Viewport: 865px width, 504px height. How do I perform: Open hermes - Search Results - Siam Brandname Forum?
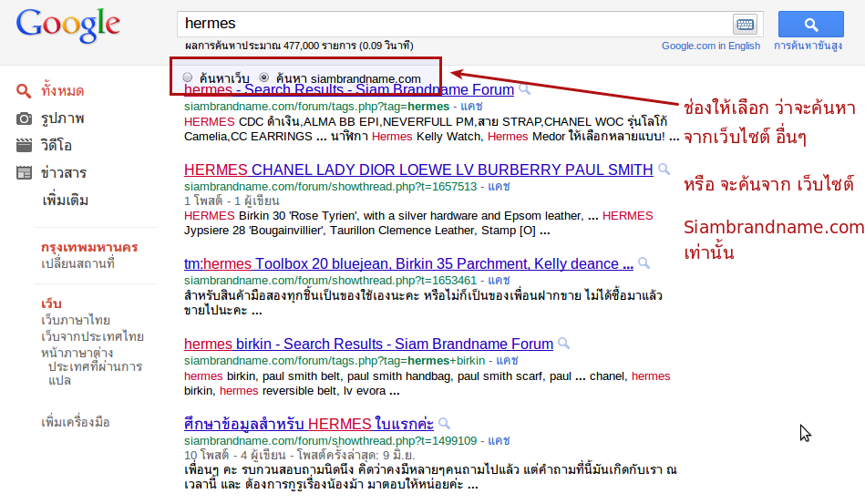[349, 90]
